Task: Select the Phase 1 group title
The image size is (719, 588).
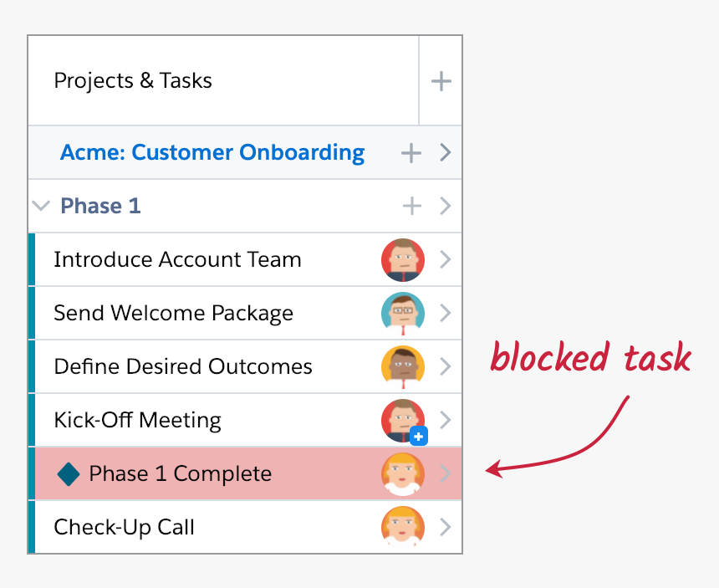Action: [x=100, y=206]
